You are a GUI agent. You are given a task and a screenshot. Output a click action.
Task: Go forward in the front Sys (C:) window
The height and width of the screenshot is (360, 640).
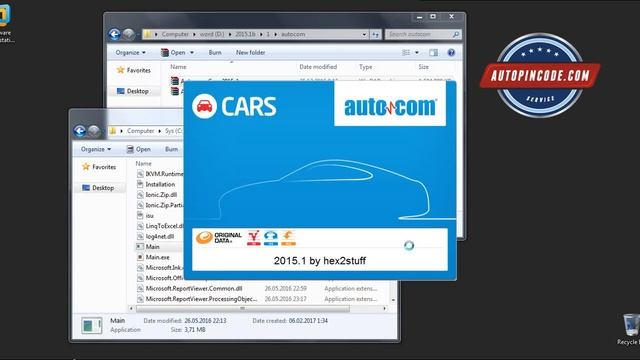94,131
